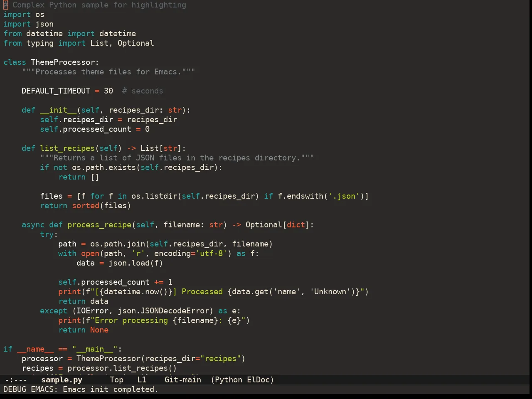Click the 'Unknown' string literal
Screen dimensions: 532x399
[x=330, y=292]
